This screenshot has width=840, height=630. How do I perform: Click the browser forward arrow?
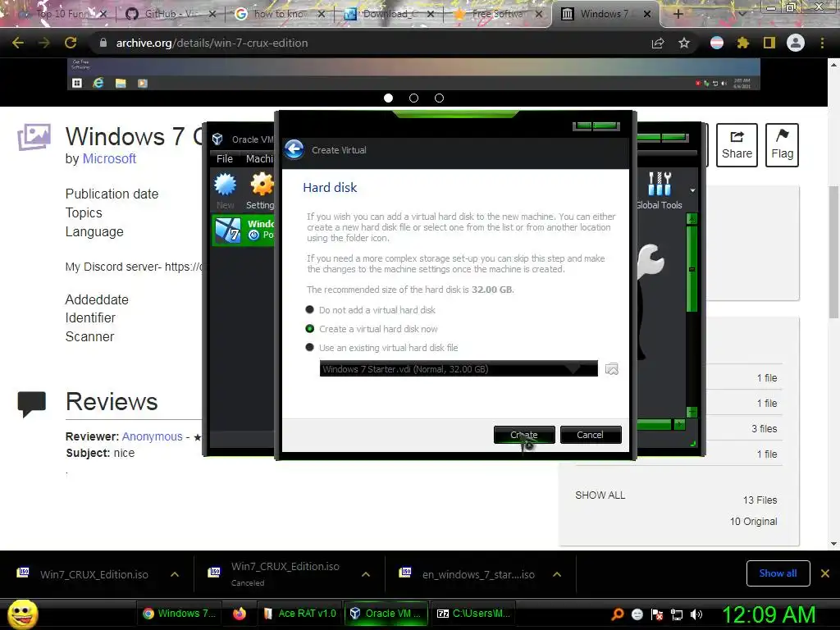click(x=44, y=43)
